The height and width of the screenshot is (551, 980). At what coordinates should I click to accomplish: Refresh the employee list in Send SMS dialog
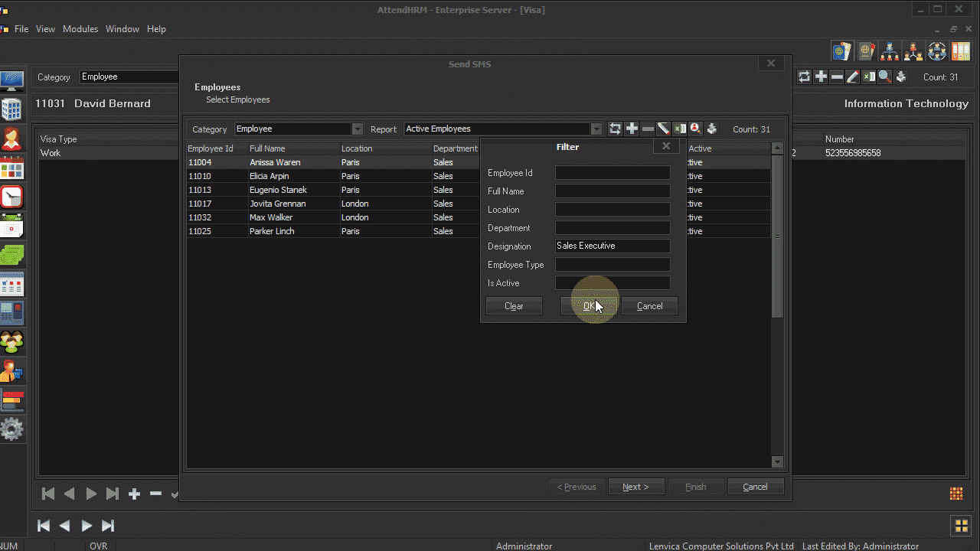(x=616, y=129)
